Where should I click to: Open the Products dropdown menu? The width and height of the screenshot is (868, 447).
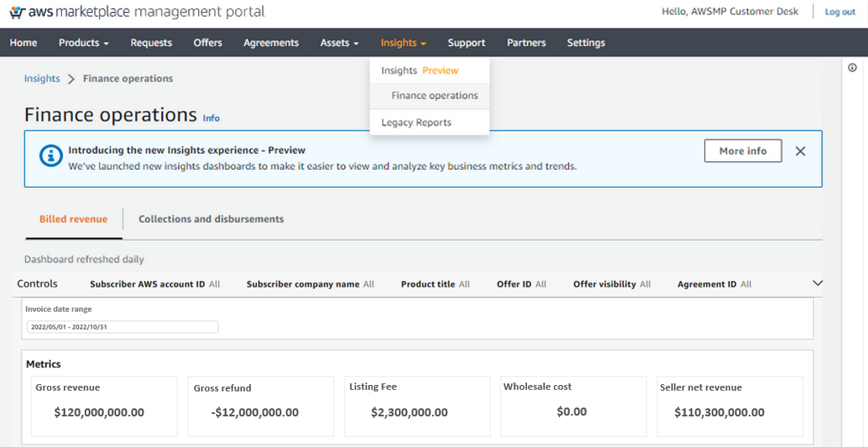tap(84, 43)
